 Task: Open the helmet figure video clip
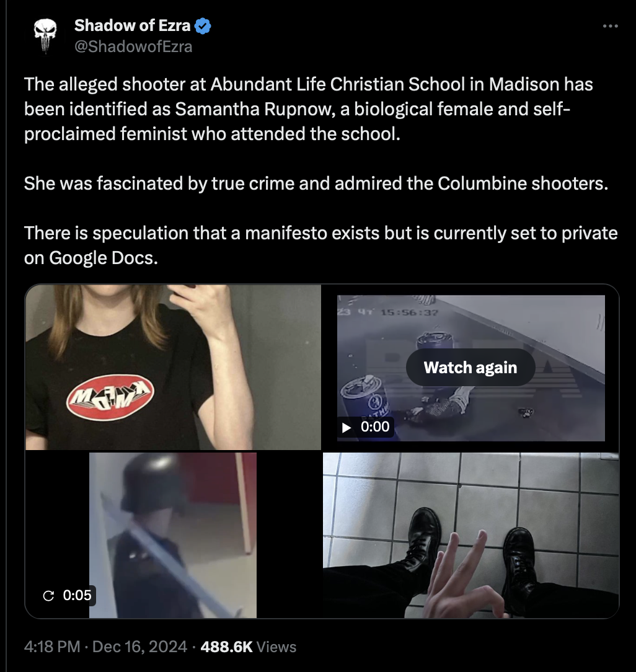(x=173, y=535)
